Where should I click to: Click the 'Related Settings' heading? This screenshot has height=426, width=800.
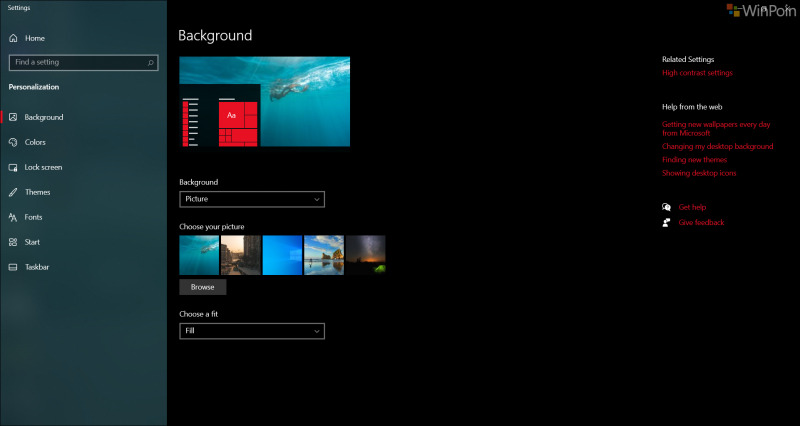[x=688, y=60]
